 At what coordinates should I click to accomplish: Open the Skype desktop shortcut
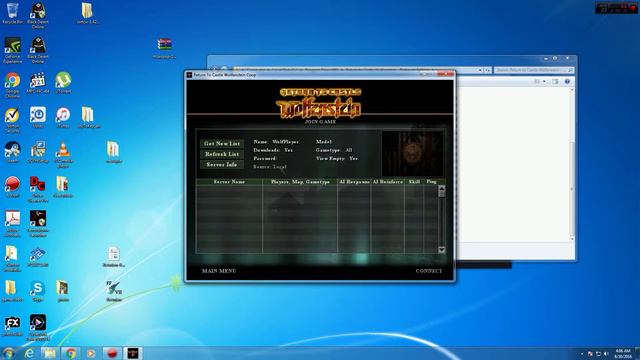[x=38, y=291]
